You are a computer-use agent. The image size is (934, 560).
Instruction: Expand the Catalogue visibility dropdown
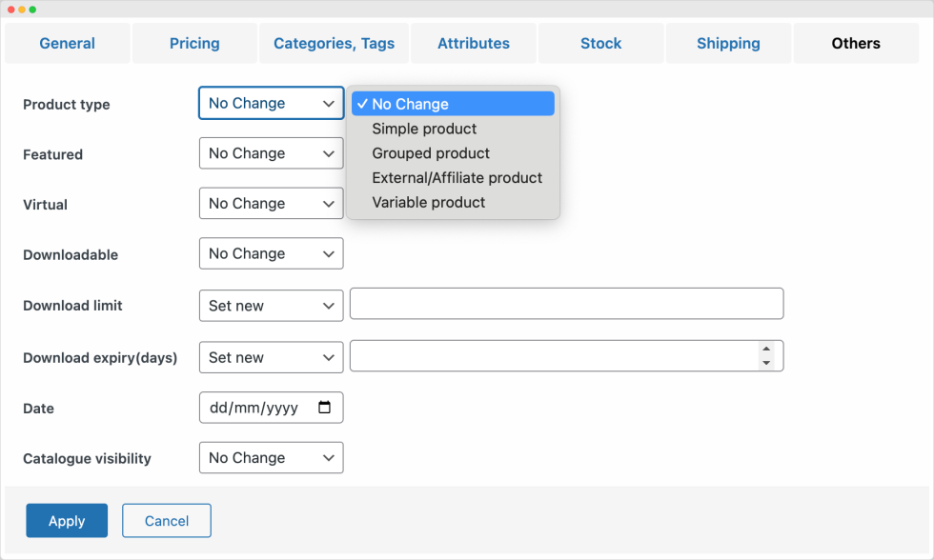click(x=271, y=458)
